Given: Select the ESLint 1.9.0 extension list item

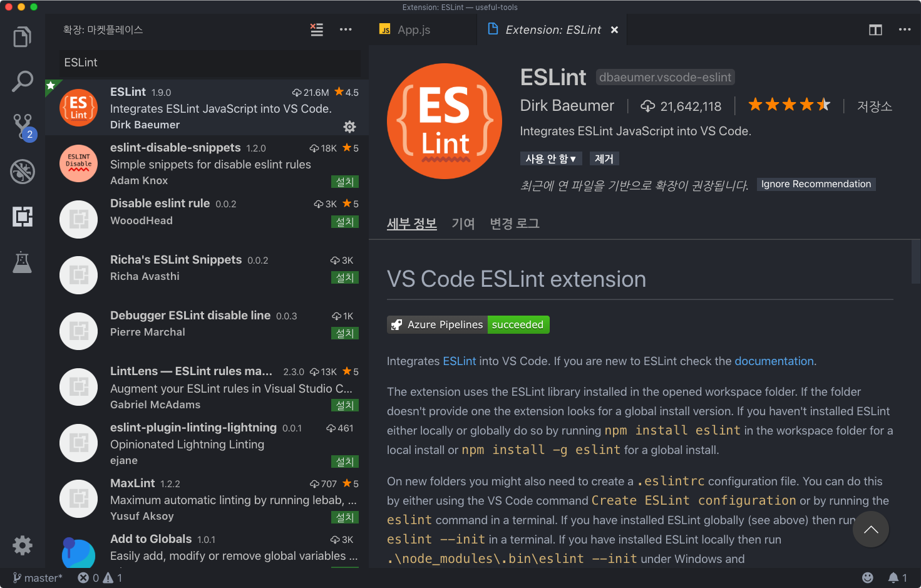Looking at the screenshot, I should tap(207, 108).
